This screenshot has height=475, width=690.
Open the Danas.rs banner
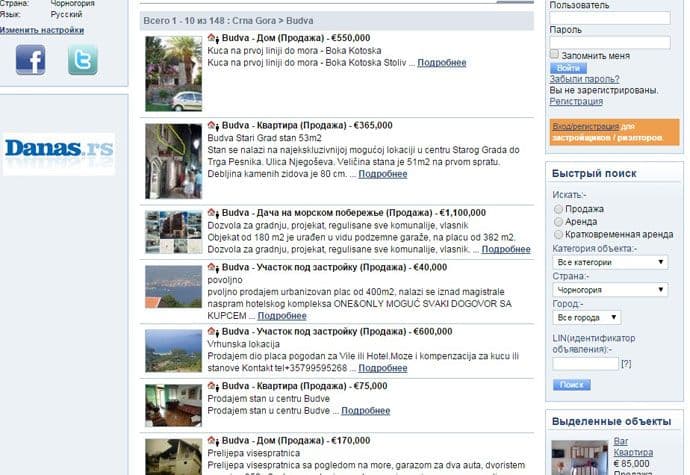[59, 154]
